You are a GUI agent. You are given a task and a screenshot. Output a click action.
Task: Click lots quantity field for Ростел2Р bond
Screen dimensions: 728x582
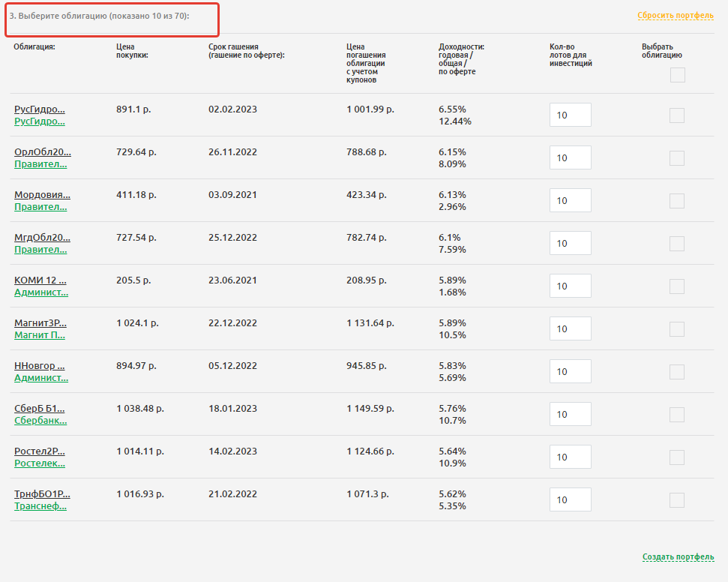570,457
